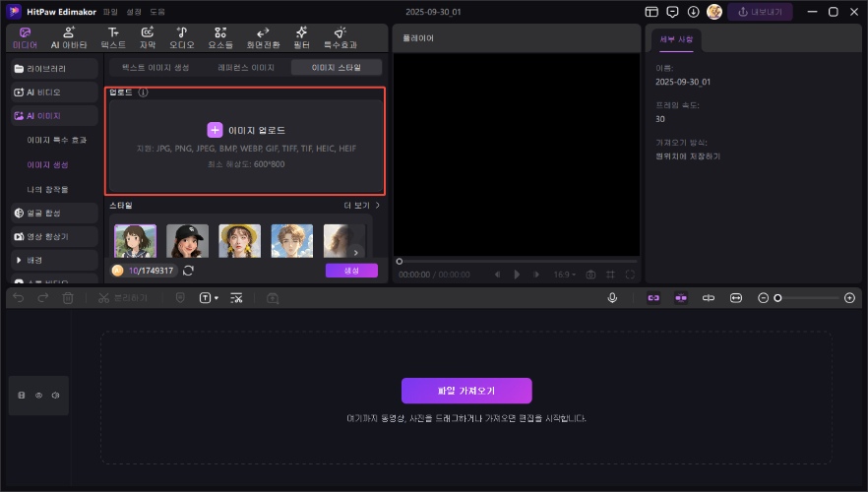The image size is (868, 492).
Task: Open the 필터 filter tool
Action: coord(301,37)
